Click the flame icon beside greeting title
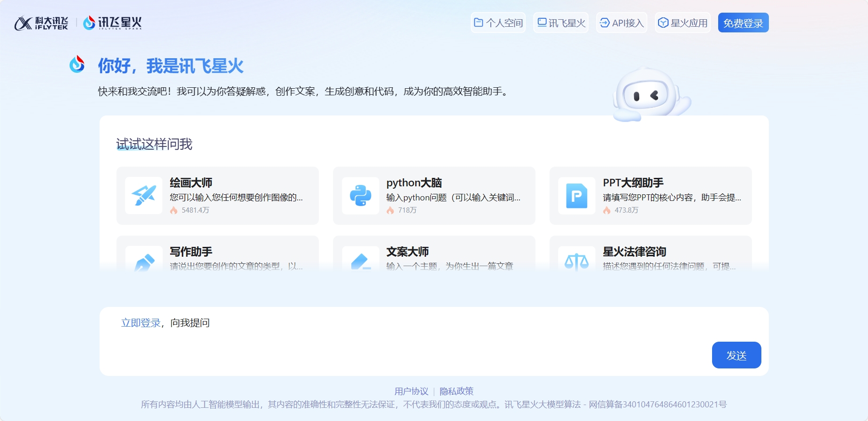 (x=77, y=64)
